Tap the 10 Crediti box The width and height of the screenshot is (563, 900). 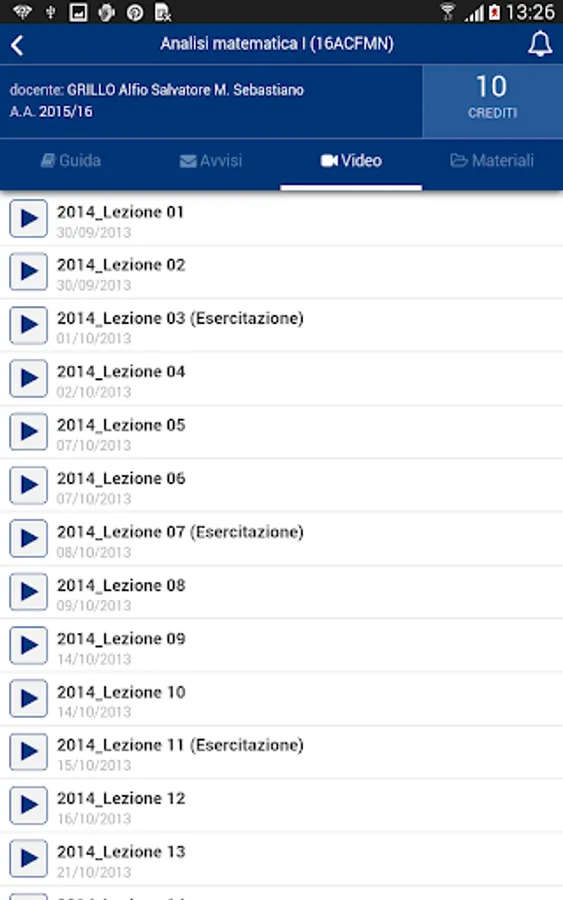(492, 101)
